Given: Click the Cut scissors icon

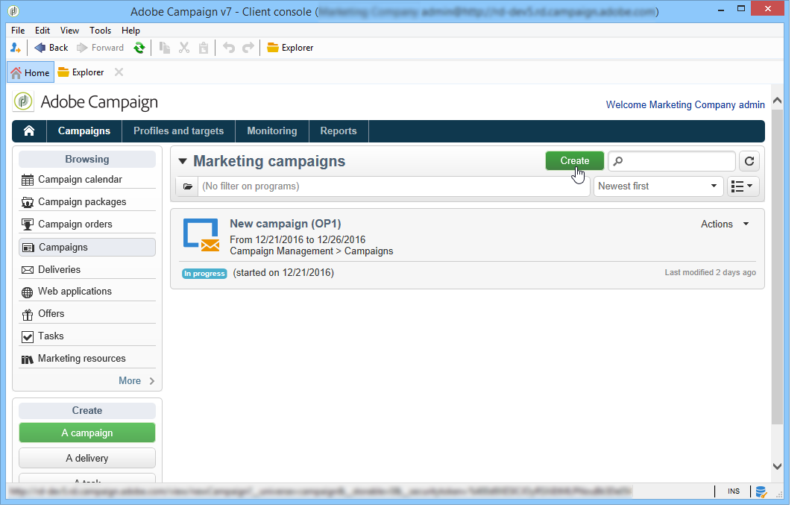Looking at the screenshot, I should [184, 48].
